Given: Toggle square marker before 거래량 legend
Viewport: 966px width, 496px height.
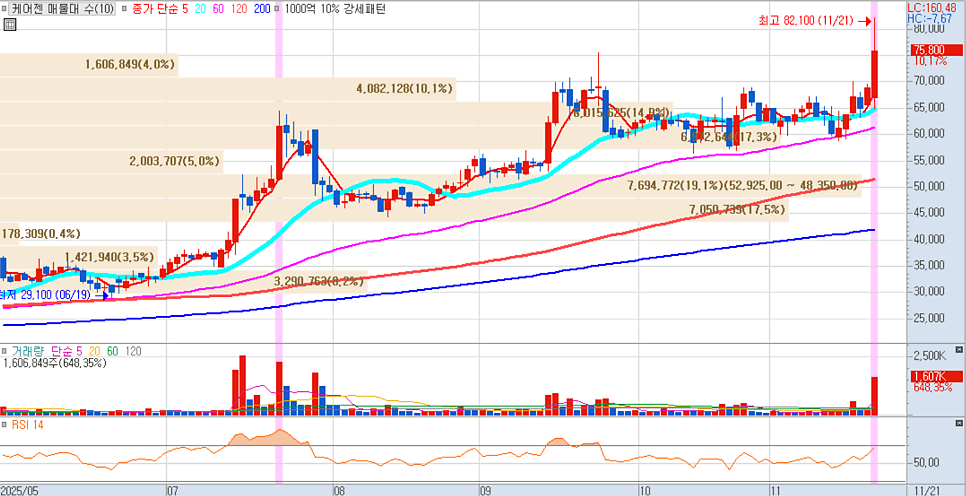Looking at the screenshot, I should coord(6,351).
